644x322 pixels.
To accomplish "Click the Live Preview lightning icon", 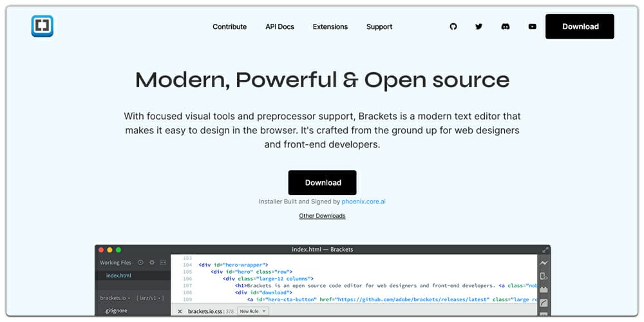I will 544,263.
